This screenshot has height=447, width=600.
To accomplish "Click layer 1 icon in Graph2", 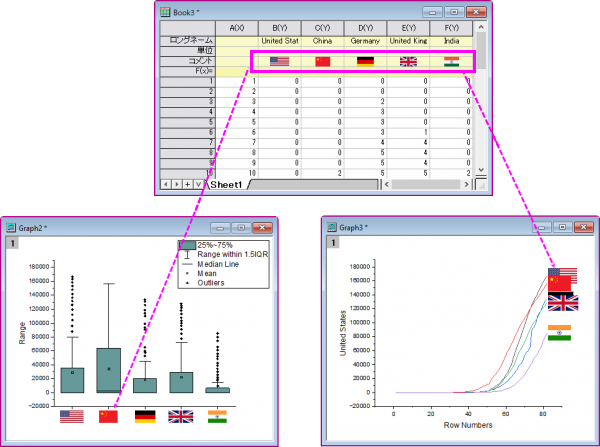I will (12, 243).
